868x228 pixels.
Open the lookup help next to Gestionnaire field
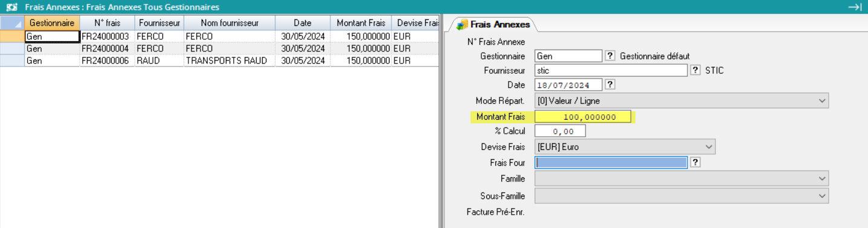coord(609,56)
